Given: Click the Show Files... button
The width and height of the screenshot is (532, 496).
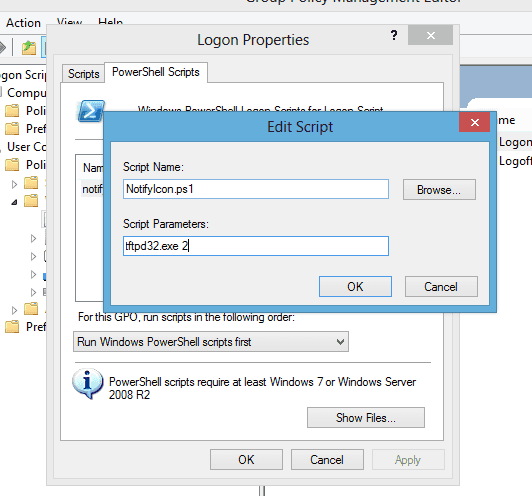Looking at the screenshot, I should pos(366,418).
